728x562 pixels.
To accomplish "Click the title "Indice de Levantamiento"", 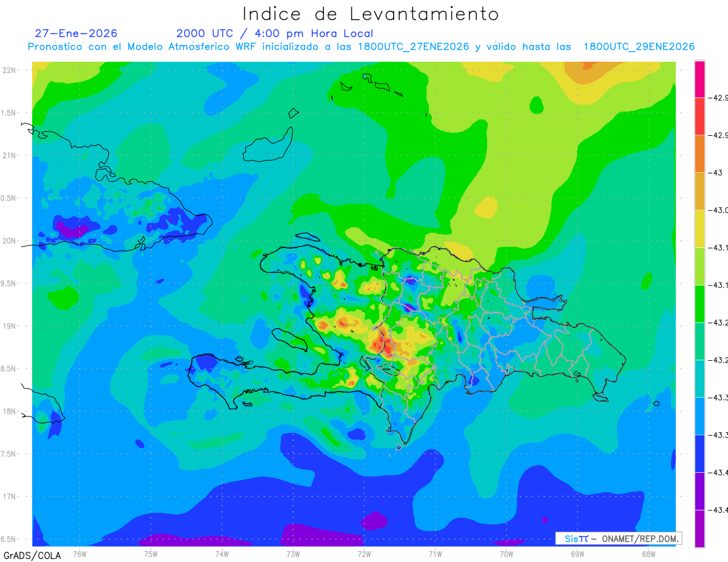I will point(371,14).
